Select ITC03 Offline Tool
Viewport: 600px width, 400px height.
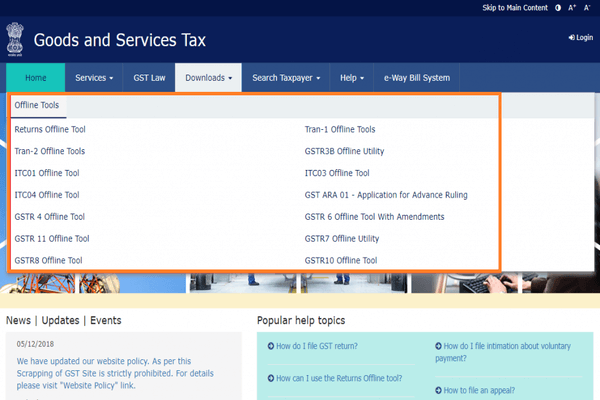[x=337, y=173]
